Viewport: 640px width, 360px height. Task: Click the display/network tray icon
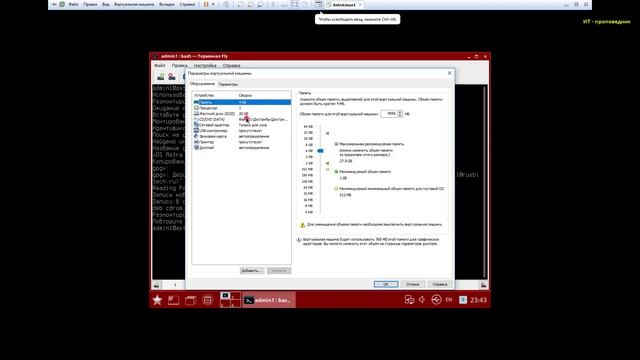[409, 300]
